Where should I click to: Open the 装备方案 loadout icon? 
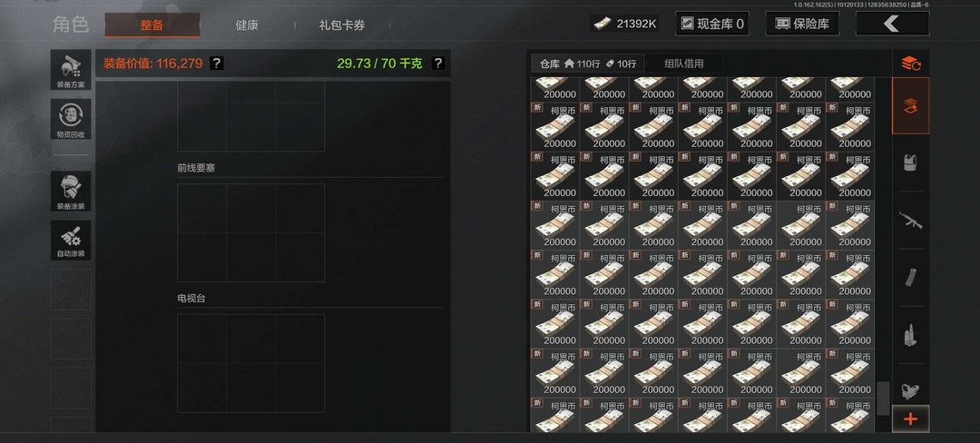71,70
